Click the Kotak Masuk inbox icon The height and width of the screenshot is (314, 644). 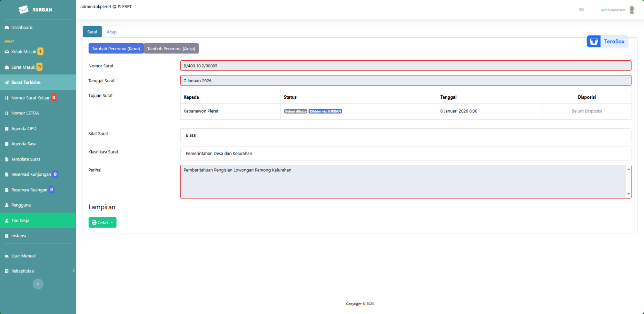click(7, 52)
